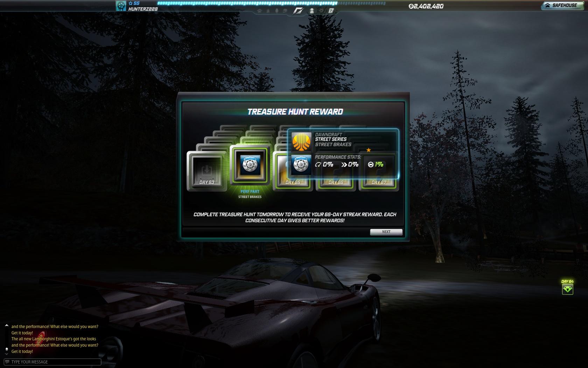
Task: Click the HUNTERZ228 player name
Action: pyautogui.click(x=143, y=9)
